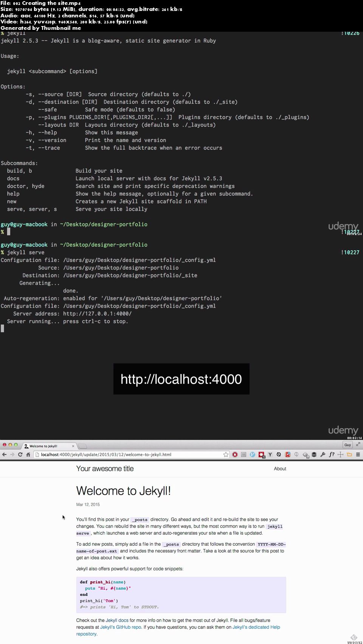
Task: Click the 'build, b' subcommand row
Action: 65,171
